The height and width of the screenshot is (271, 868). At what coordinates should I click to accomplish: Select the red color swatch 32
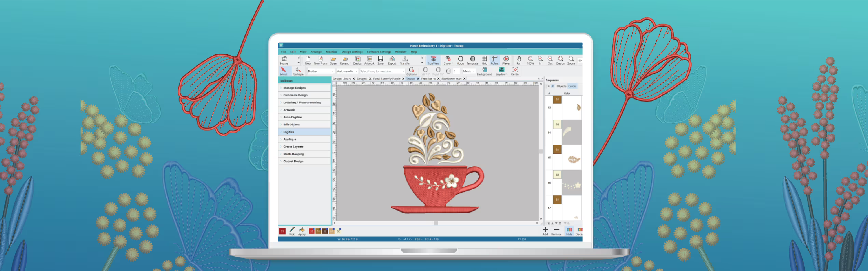tap(311, 231)
